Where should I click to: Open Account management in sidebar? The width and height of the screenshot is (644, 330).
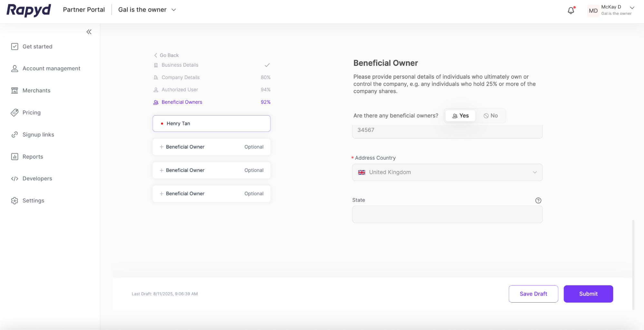51,68
